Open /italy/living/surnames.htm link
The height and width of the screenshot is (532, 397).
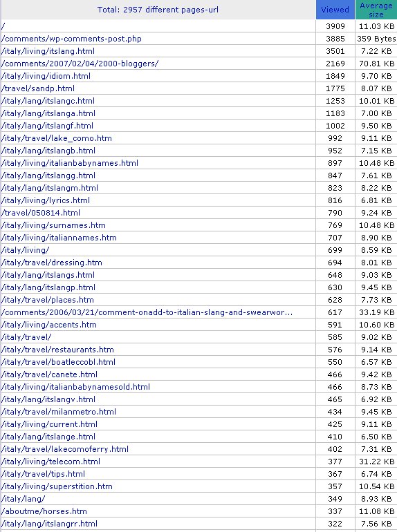53,225
